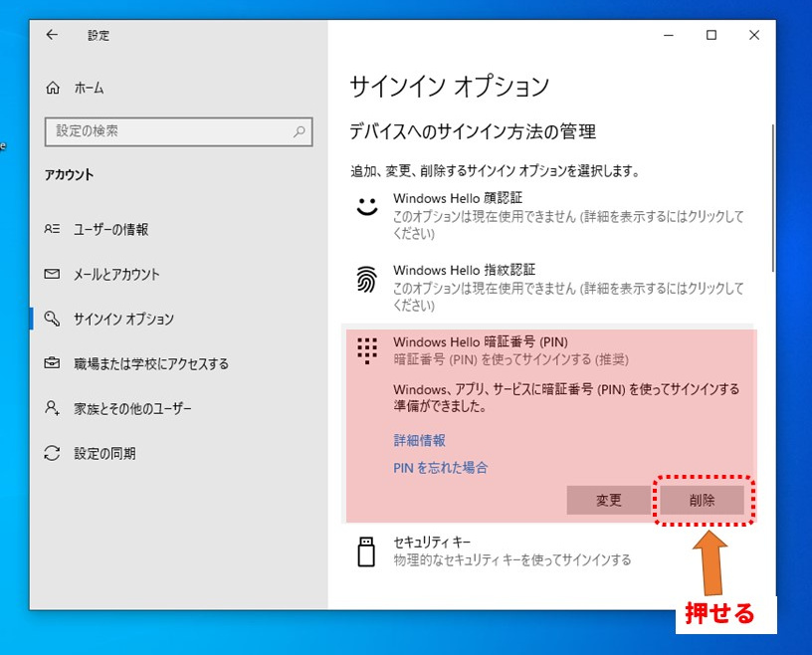The height and width of the screenshot is (655, 812).
Task: Click the Home (ホーム) icon
Action: pos(53,88)
